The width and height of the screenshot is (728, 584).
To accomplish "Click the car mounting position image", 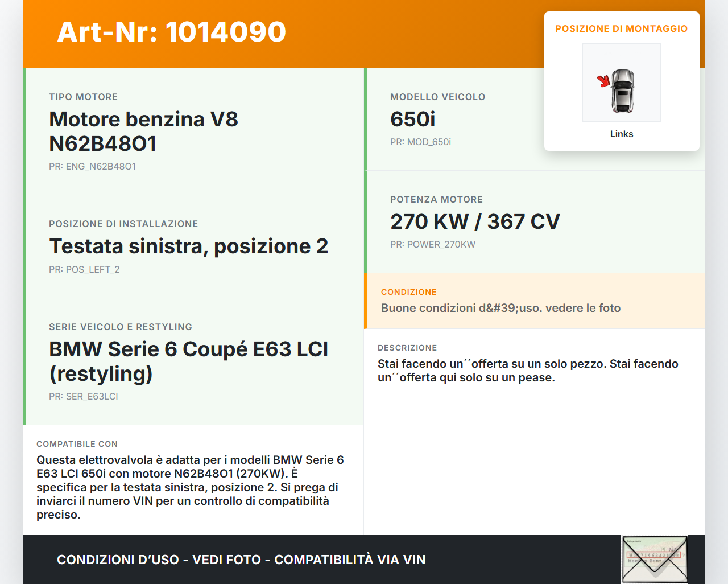I will tap(622, 83).
